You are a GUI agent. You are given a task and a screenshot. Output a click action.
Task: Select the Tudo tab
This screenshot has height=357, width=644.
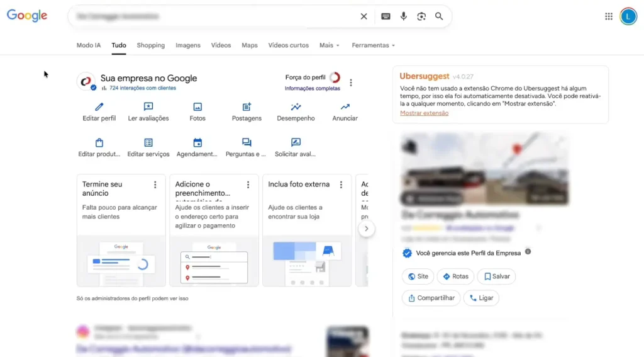[119, 45]
